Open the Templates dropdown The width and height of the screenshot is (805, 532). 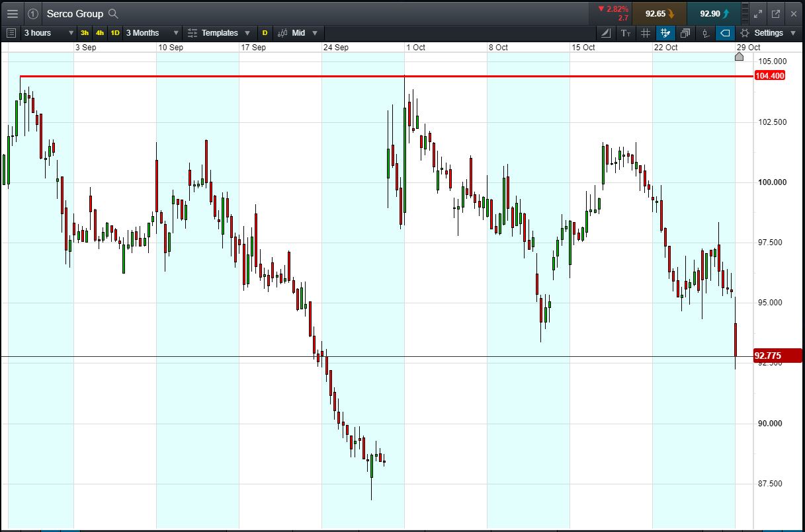click(x=219, y=32)
